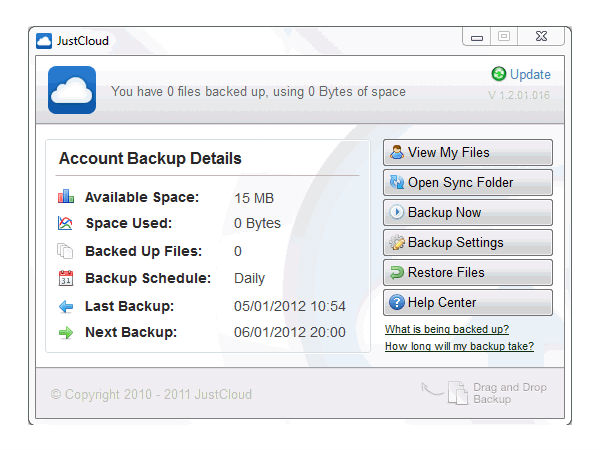Minimize the JustCloud window
The width and height of the screenshot is (600, 450).
point(477,37)
